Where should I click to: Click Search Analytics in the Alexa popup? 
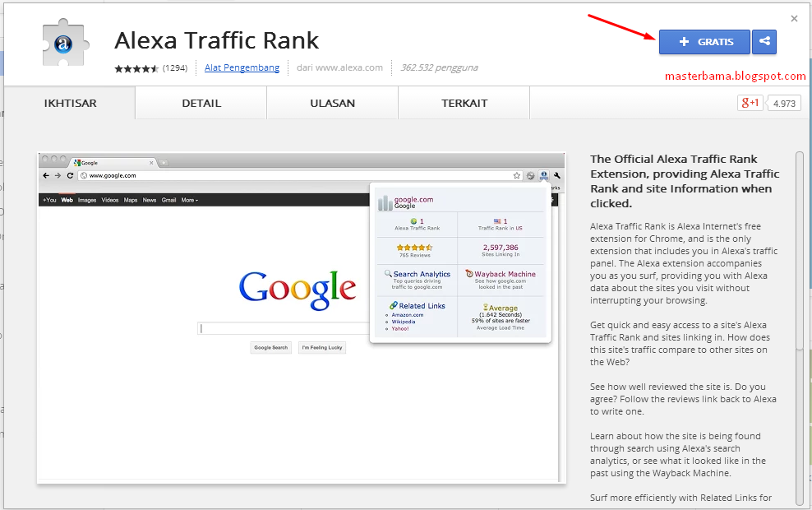(x=422, y=274)
